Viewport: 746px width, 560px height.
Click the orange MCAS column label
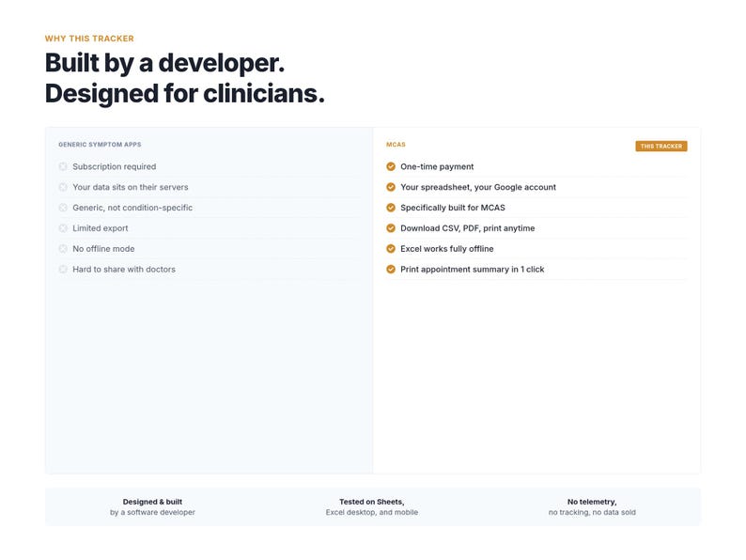tap(396, 144)
